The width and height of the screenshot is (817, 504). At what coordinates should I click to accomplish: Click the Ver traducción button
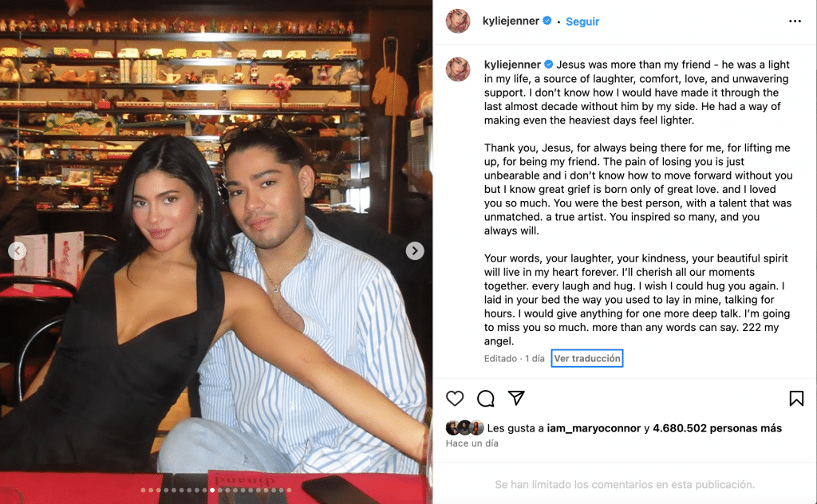(587, 358)
